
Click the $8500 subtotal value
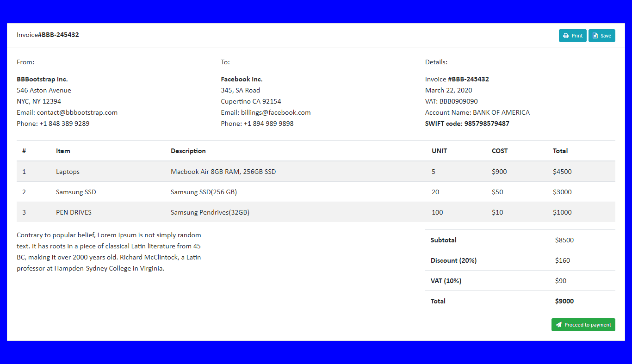(x=564, y=240)
